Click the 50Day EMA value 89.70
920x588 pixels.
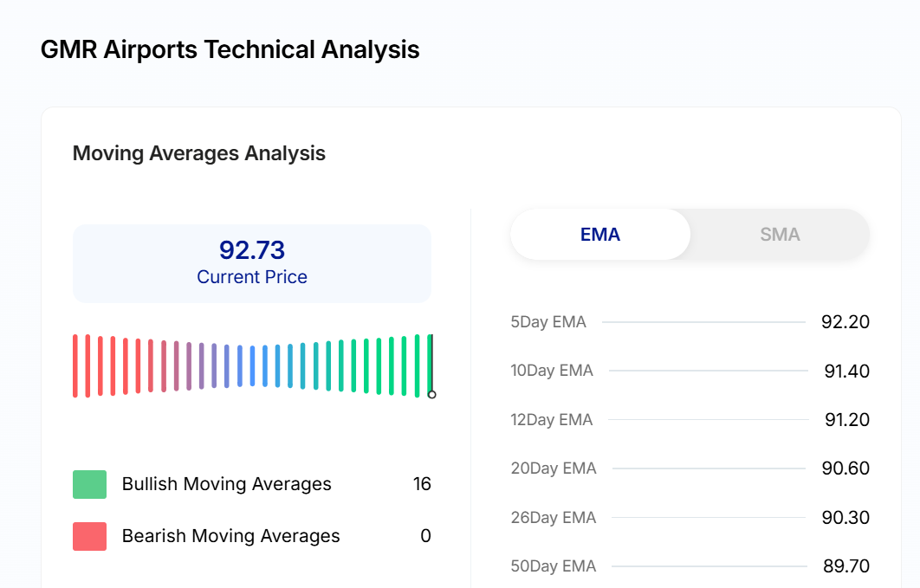coord(845,566)
